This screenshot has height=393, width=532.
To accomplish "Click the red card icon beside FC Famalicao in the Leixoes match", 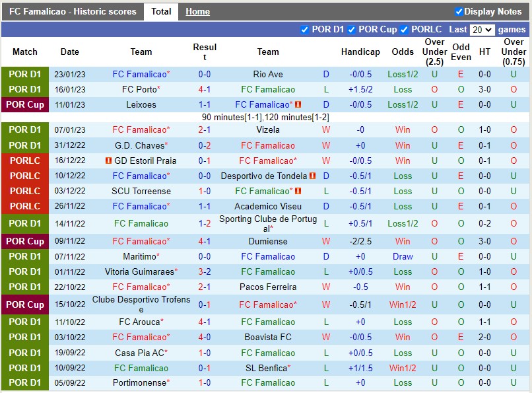I will [298, 104].
